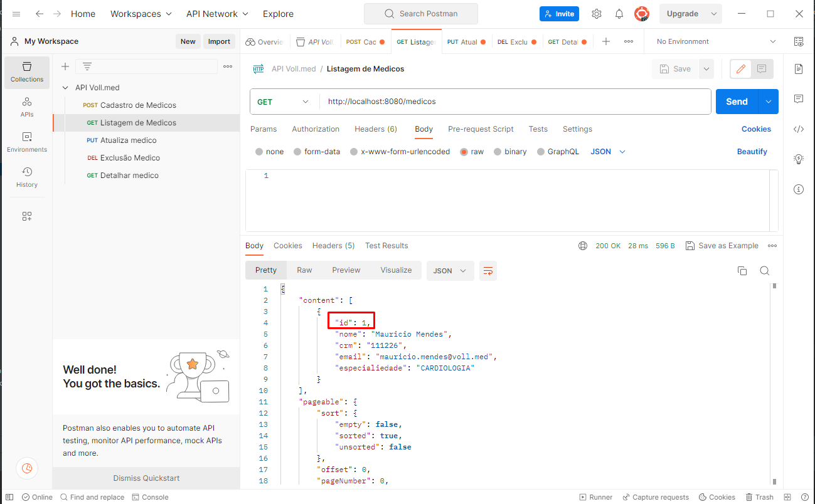
Task: Collapse the API Voll.med collection
Action: [x=65, y=88]
